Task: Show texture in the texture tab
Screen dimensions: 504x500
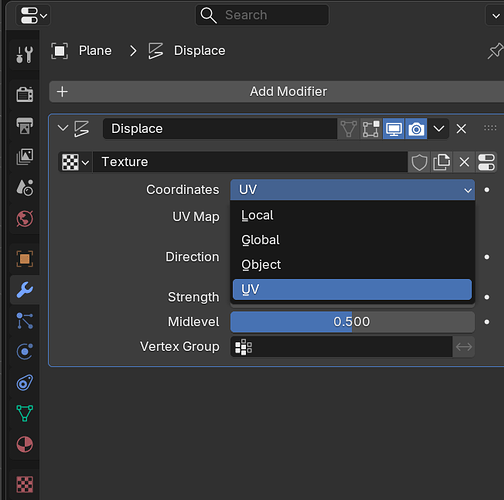Action: pos(487,162)
